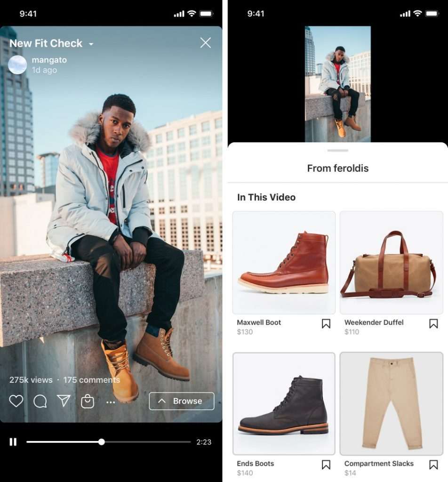Bookmark Compartment Slacks item
This screenshot has width=448, height=482.
[x=433, y=465]
